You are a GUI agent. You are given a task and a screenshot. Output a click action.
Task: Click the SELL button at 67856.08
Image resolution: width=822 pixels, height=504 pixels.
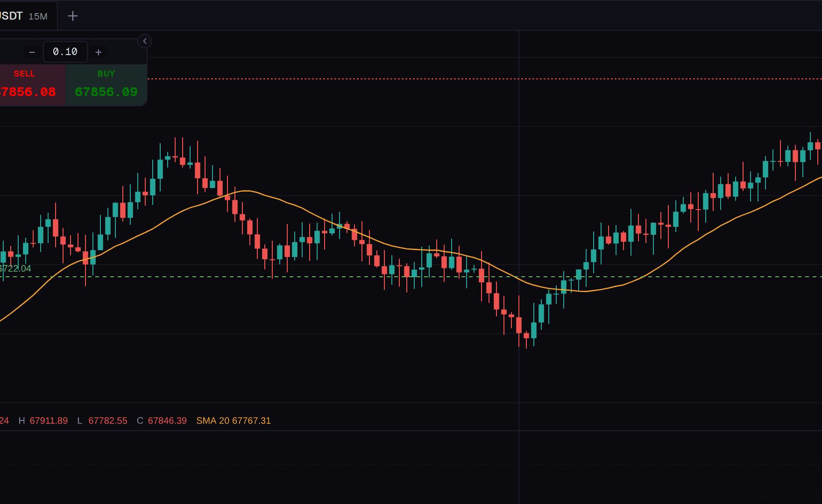pos(32,85)
